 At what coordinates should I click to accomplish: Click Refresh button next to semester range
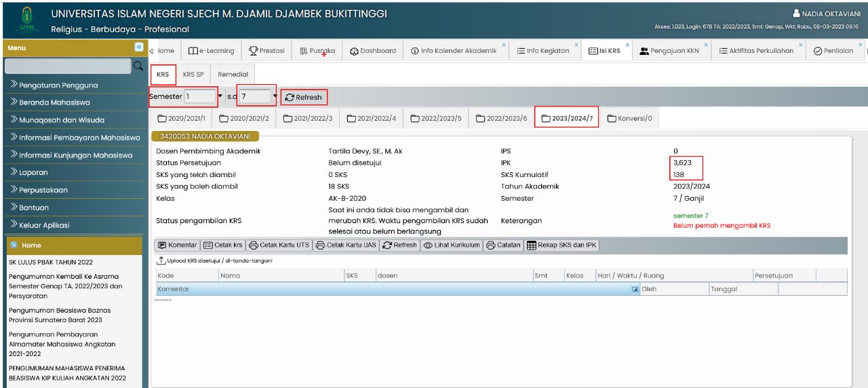(x=303, y=98)
